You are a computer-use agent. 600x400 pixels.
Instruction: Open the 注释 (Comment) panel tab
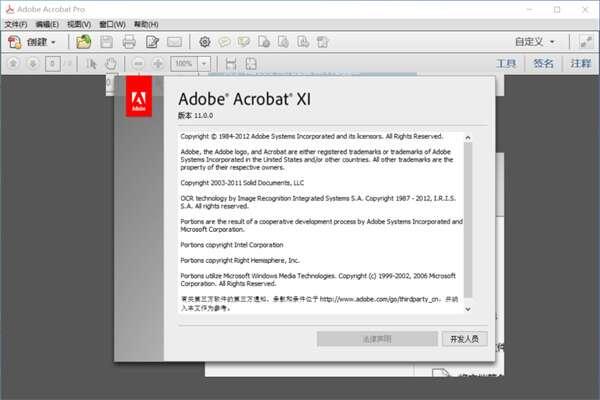(x=581, y=63)
